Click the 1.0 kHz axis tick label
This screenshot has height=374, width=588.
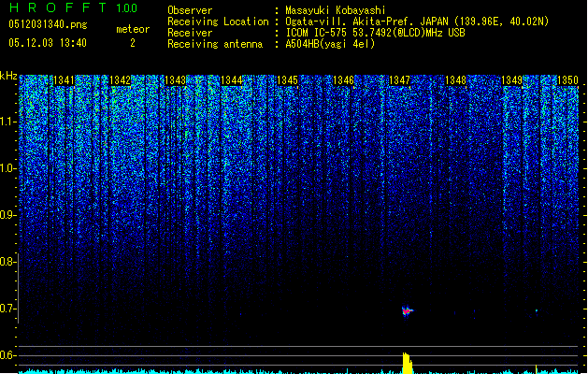pyautogui.click(x=7, y=168)
